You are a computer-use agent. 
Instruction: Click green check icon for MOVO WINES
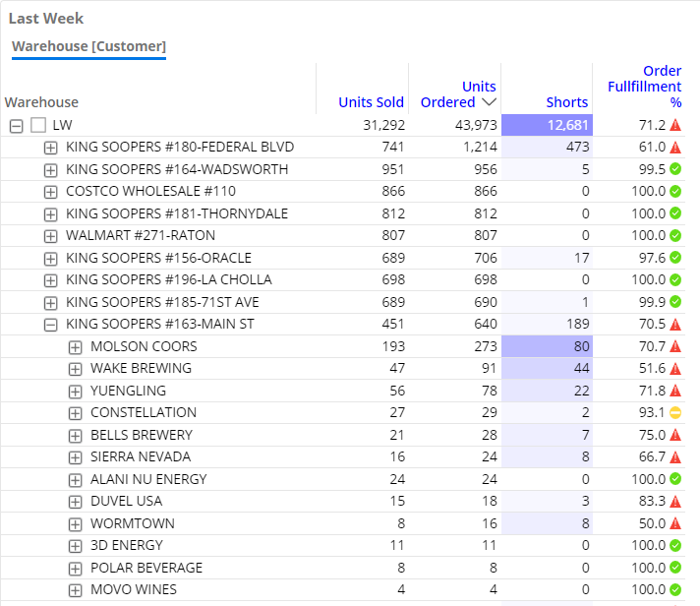[x=675, y=589]
